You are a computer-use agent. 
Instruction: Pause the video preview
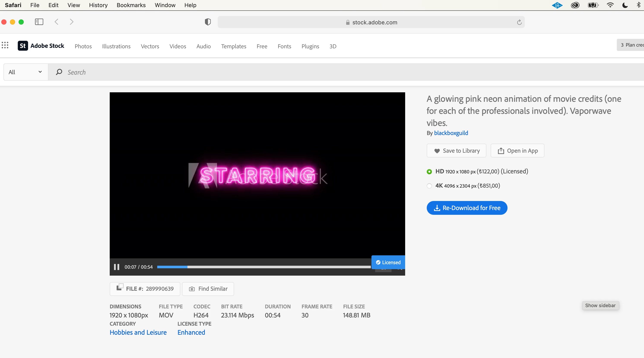[x=116, y=267]
